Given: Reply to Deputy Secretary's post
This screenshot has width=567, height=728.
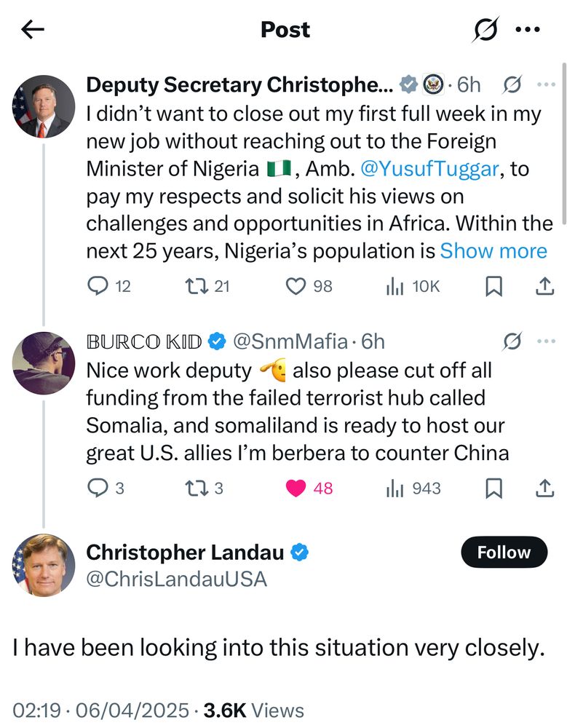Looking at the screenshot, I should coord(98,287).
